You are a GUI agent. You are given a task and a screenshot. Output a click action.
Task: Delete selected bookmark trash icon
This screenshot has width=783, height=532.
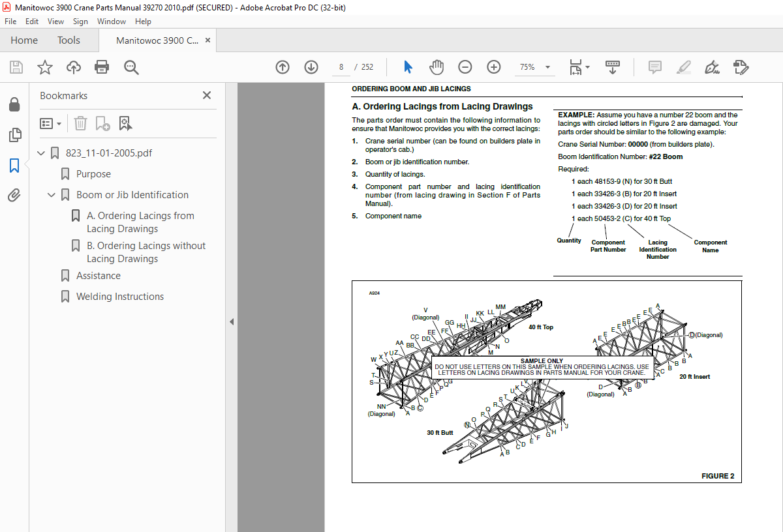point(80,123)
